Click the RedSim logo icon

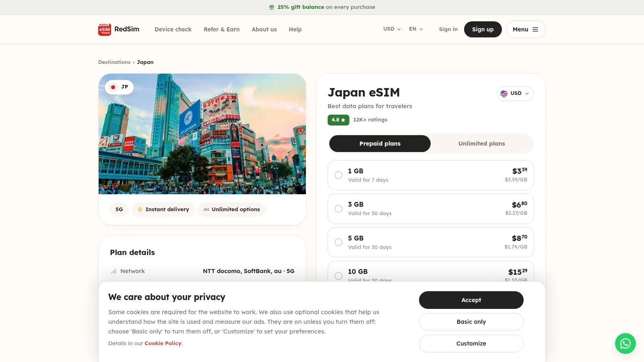tap(105, 29)
